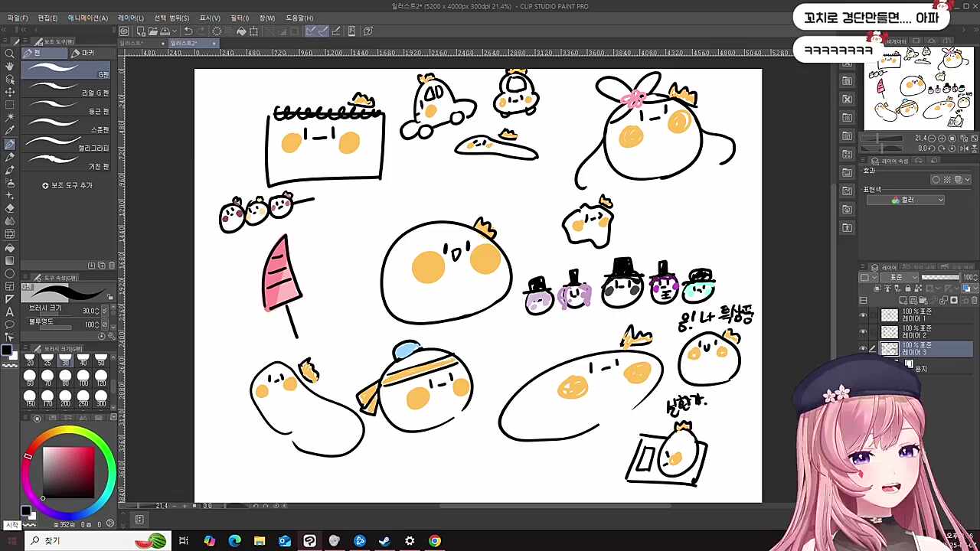Screen dimensions: 980x551
Task: Select the Move Layer tool
Action: 9,92
